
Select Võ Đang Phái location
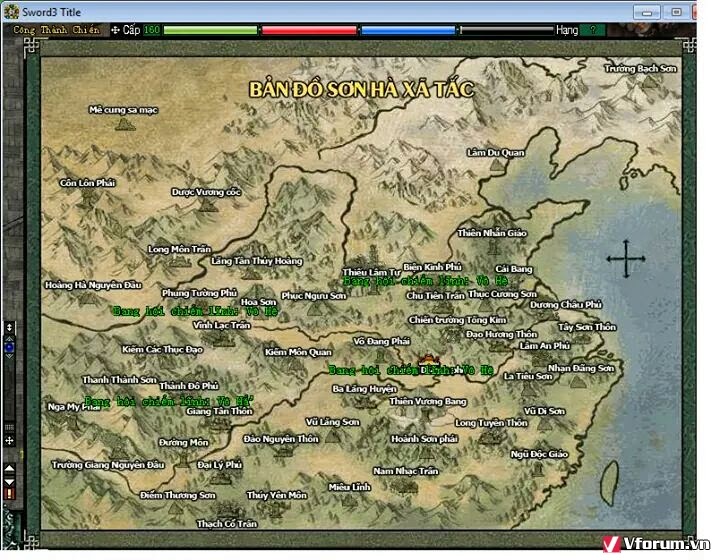click(x=381, y=341)
